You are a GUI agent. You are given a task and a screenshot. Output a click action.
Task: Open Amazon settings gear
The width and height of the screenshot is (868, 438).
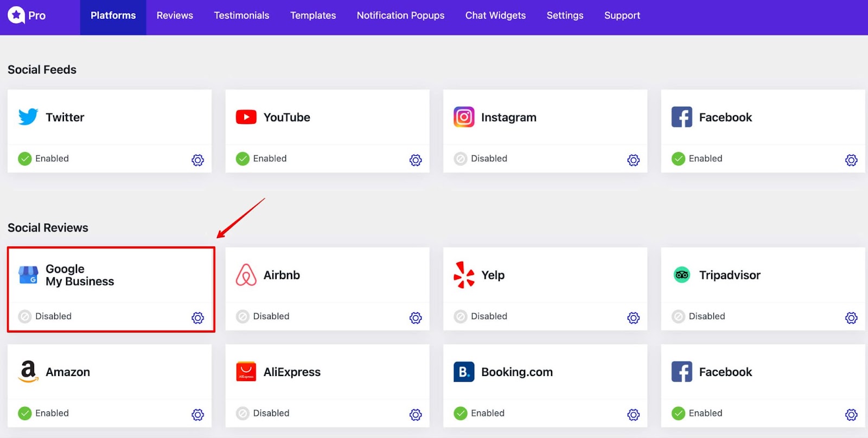(x=198, y=415)
